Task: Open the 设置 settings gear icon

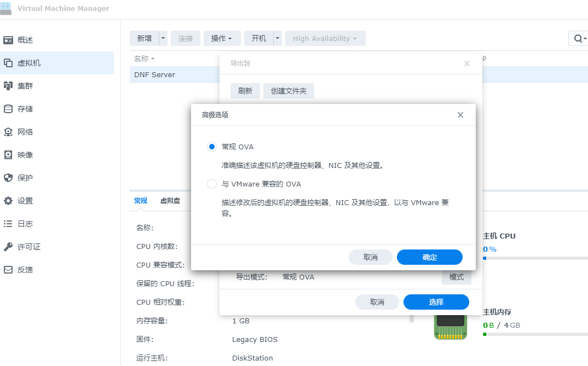Action: (8, 201)
